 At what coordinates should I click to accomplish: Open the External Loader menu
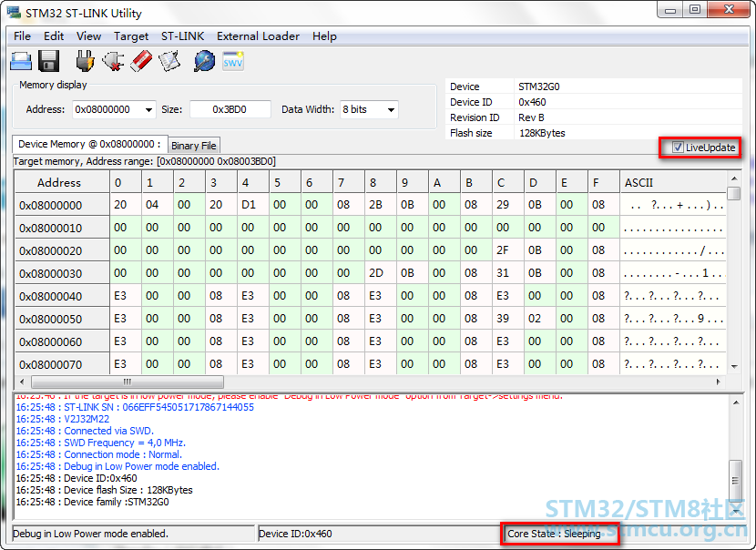(258, 36)
